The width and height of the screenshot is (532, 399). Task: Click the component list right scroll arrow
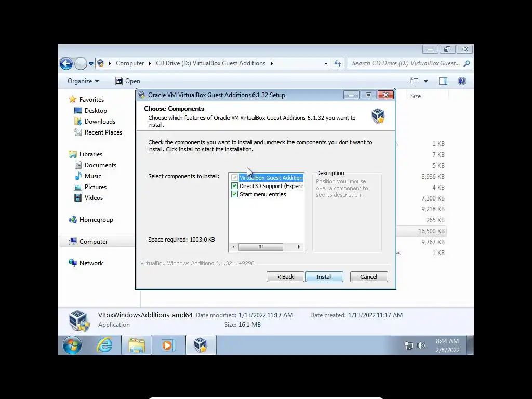click(x=299, y=247)
